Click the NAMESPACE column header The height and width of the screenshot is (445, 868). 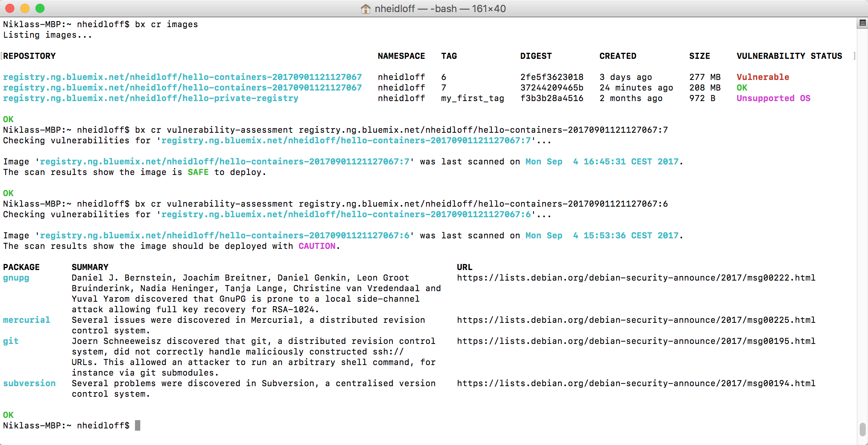point(401,56)
